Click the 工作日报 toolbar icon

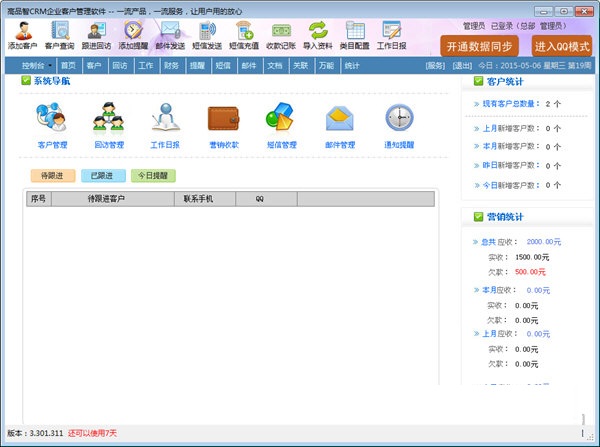click(391, 35)
